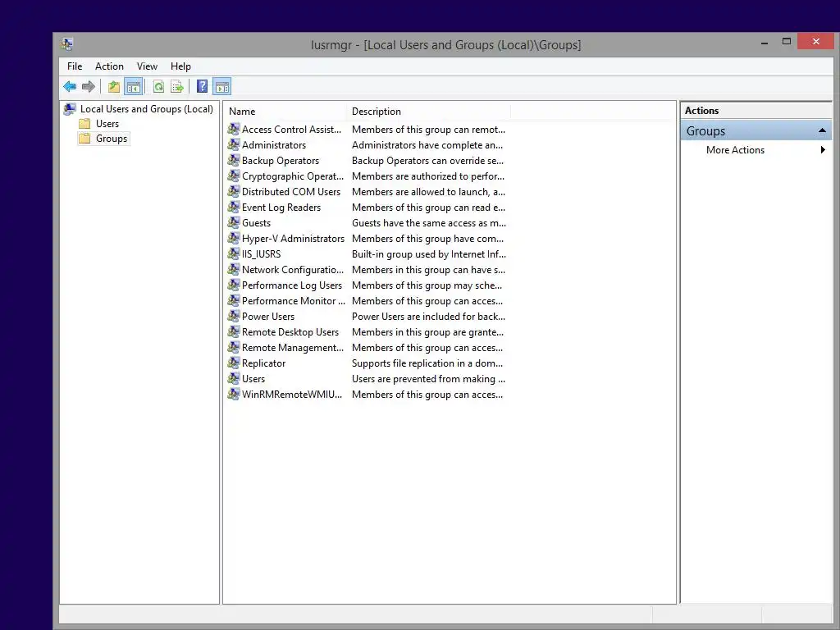Click the Replicator group icon
The image size is (840, 630).
(234, 363)
